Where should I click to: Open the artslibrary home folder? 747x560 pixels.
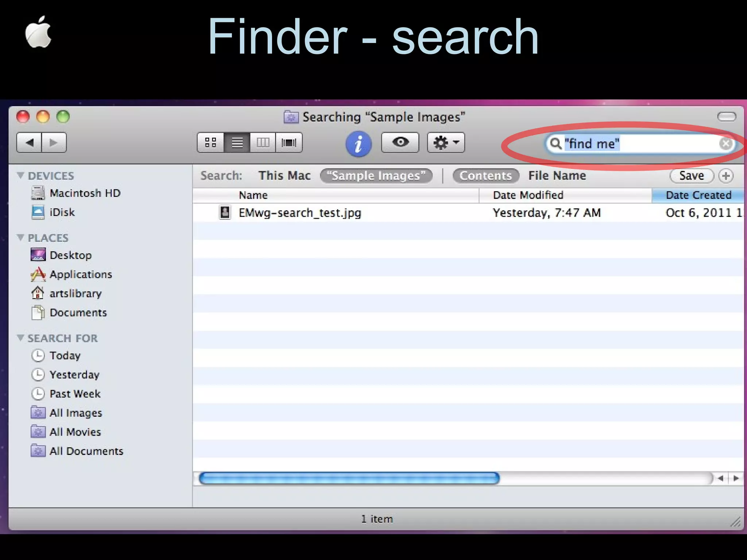pos(66,293)
